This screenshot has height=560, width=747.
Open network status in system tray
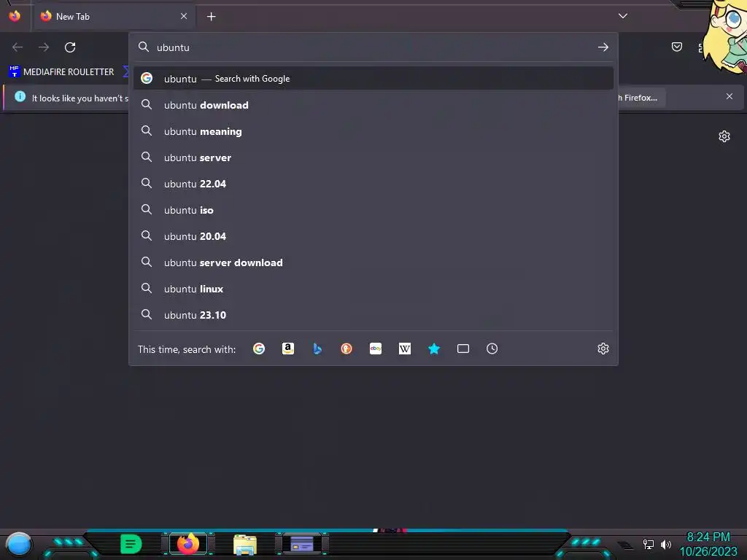click(649, 544)
